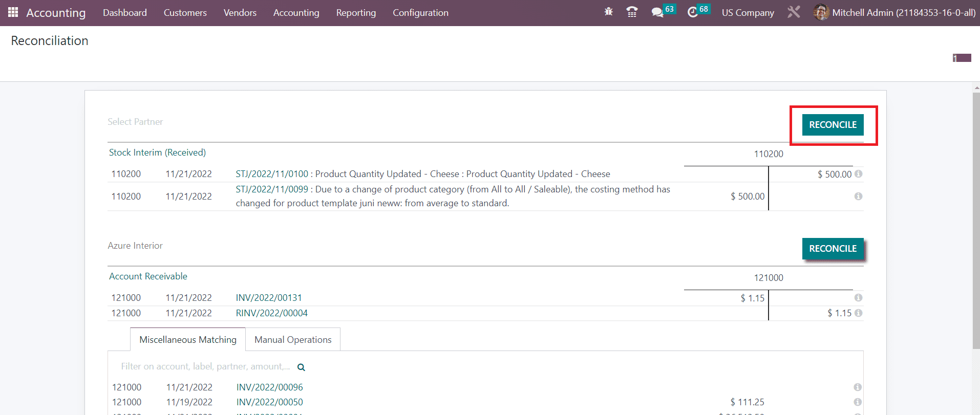Open the VoIP phone icon

pyautogui.click(x=632, y=12)
